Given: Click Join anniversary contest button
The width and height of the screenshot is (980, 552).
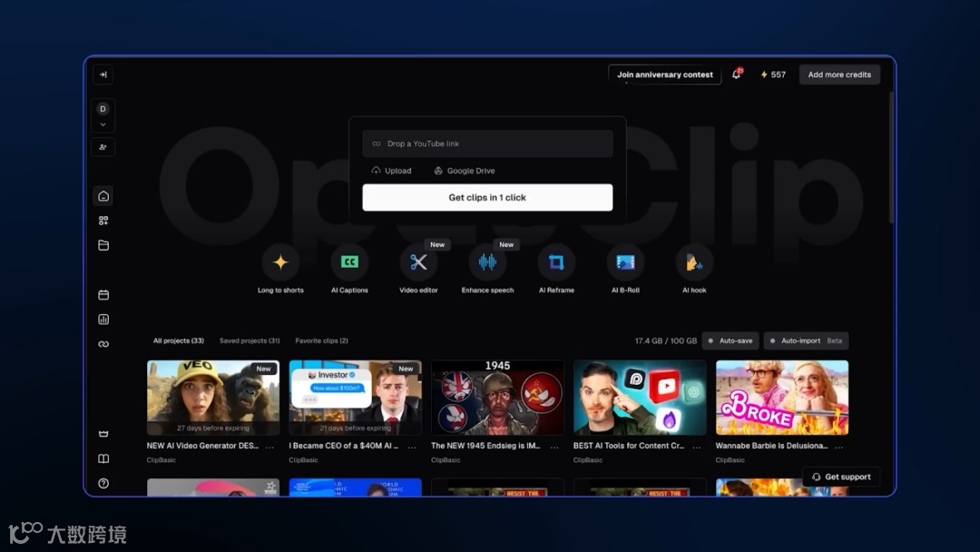Looking at the screenshot, I should [x=665, y=74].
